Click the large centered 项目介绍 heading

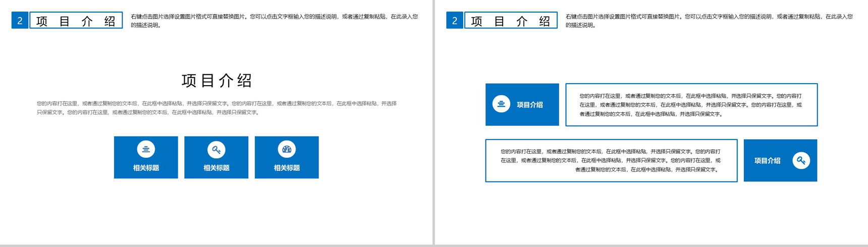pyautogui.click(x=216, y=81)
